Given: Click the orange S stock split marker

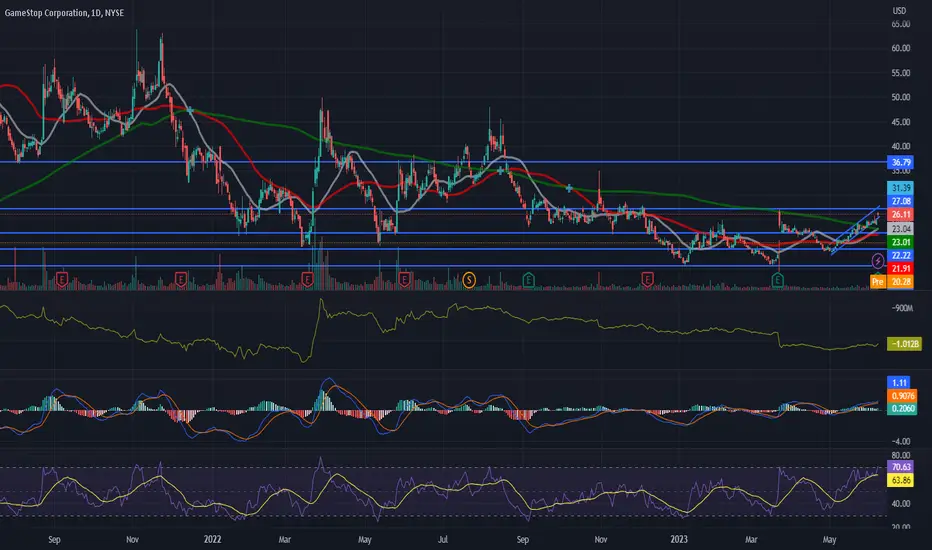Looking at the screenshot, I should [469, 279].
